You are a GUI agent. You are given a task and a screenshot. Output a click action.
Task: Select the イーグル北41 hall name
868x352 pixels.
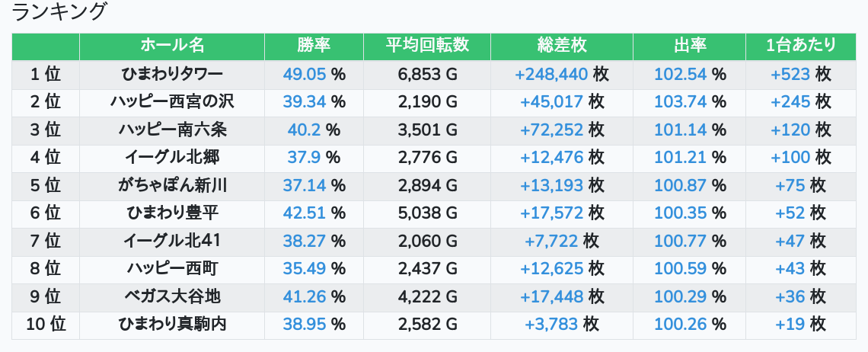172,241
